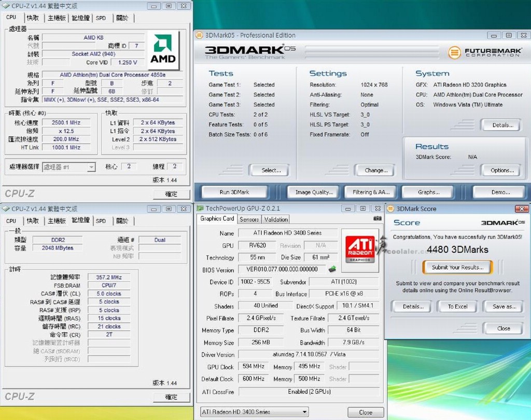Click Submit Your Results in the Score dialog
The height and width of the screenshot is (420, 531).
[457, 267]
